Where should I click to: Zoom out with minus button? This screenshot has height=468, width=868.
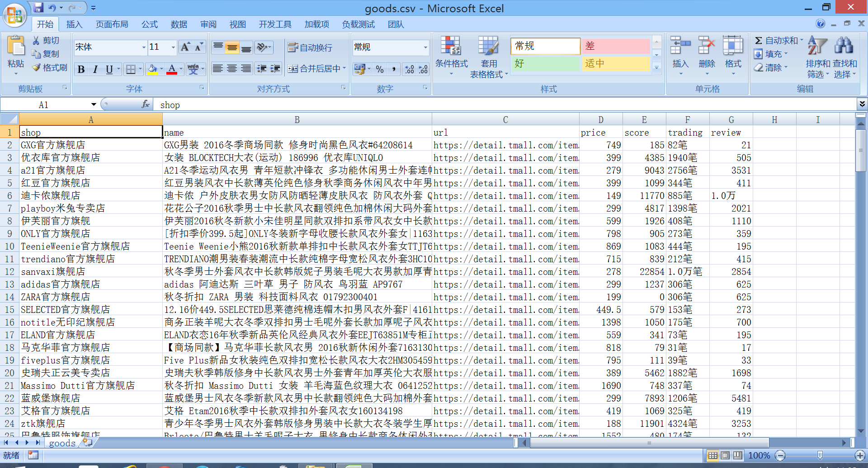click(780, 455)
